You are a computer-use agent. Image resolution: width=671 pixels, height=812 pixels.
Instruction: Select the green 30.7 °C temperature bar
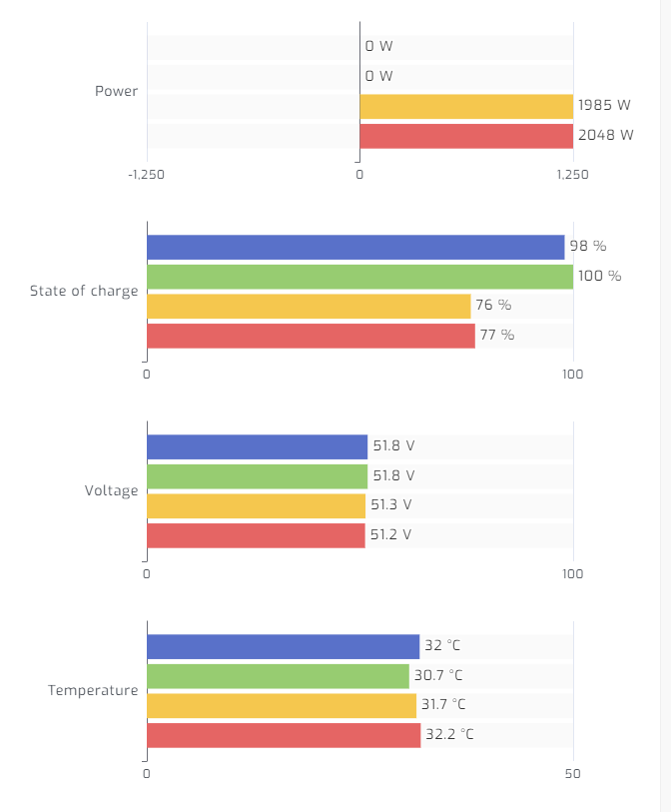[278, 676]
